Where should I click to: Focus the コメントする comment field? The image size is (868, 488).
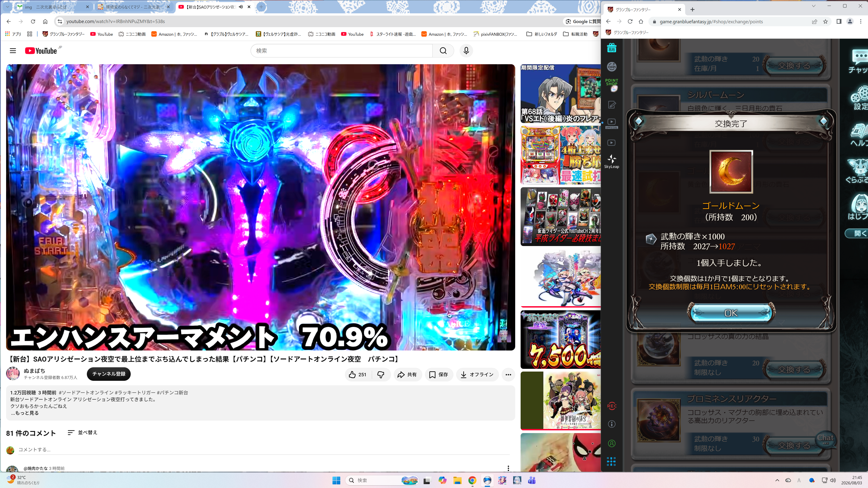[264, 450]
